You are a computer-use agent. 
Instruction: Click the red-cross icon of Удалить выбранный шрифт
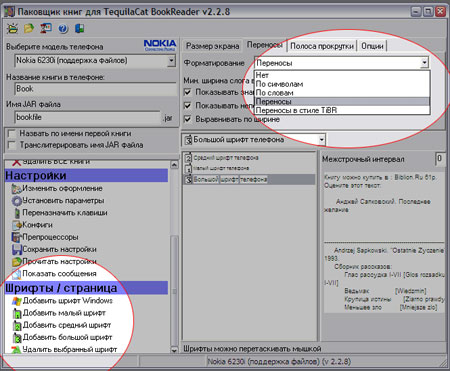[x=16, y=350]
